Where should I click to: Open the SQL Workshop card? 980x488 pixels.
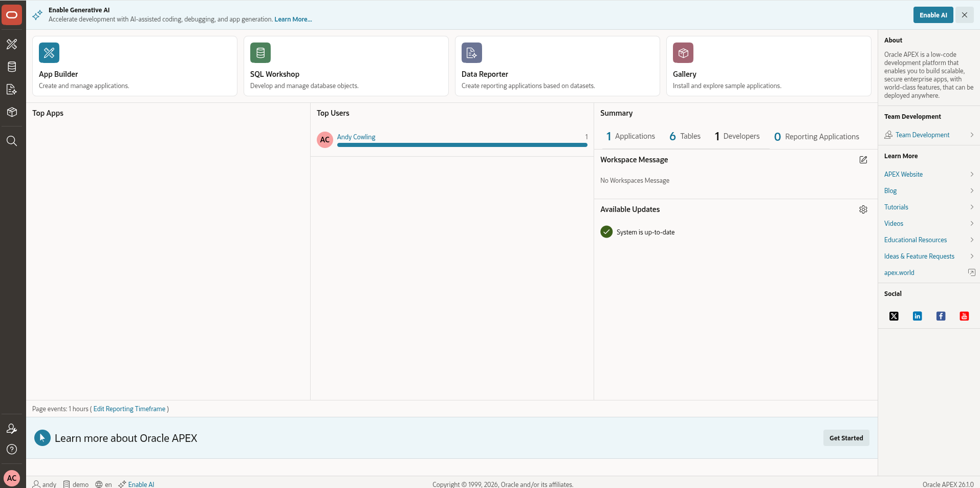[x=346, y=66]
